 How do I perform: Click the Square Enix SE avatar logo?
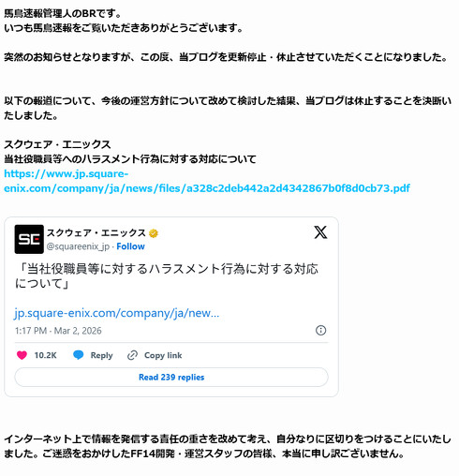[29, 239]
